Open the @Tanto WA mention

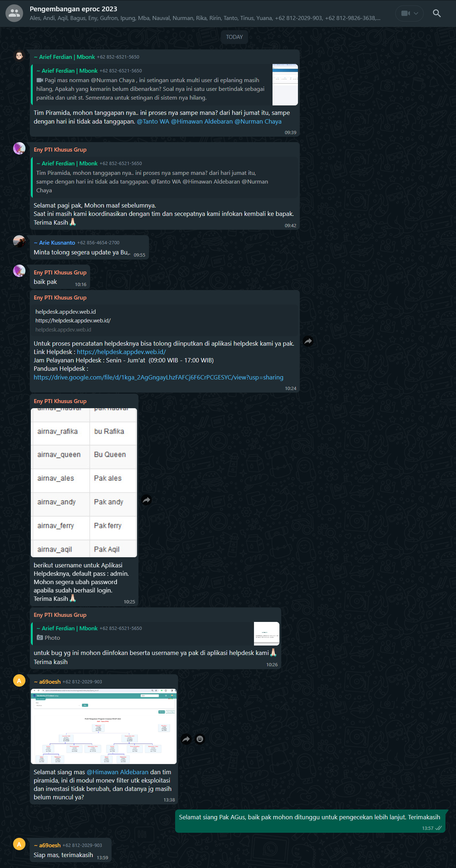pos(153,121)
